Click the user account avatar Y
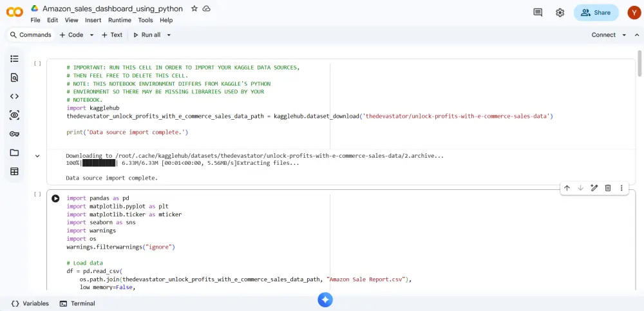 634,12
